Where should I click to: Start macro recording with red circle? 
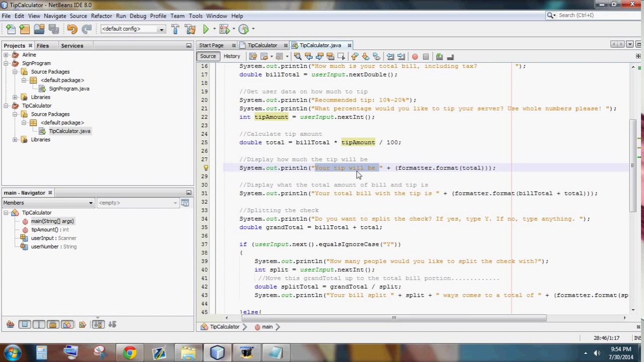click(x=415, y=56)
